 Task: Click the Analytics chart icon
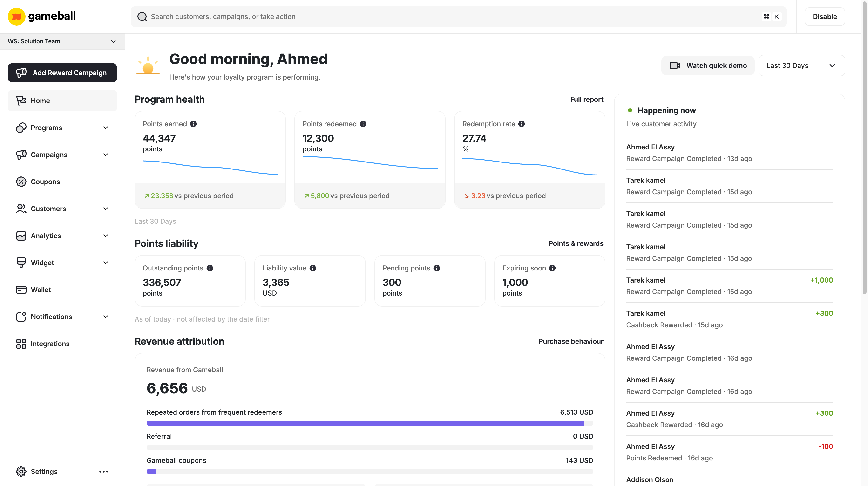(21, 236)
